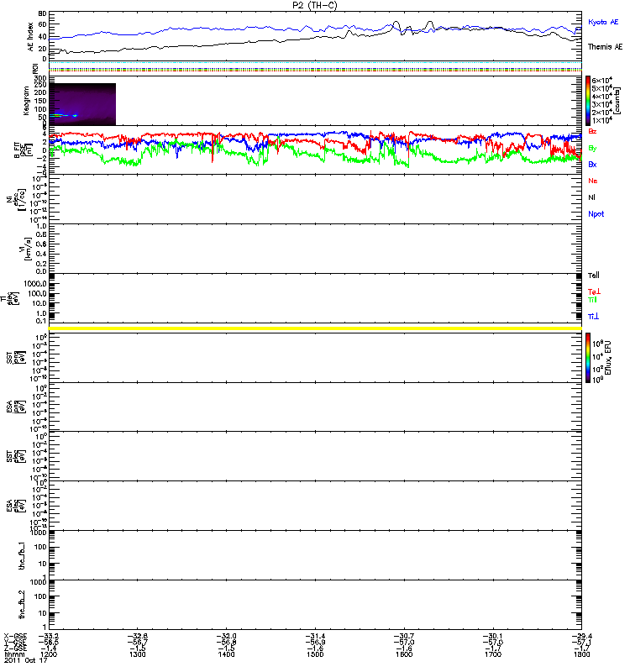
Task: Click the AE Index axis title
Action: [31, 35]
